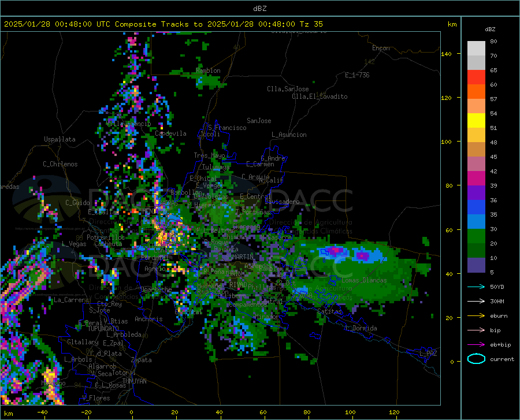The width and height of the screenshot is (520, 420).
Task: Select the 42 dBZ magenta color swatch
Action: click(476, 179)
